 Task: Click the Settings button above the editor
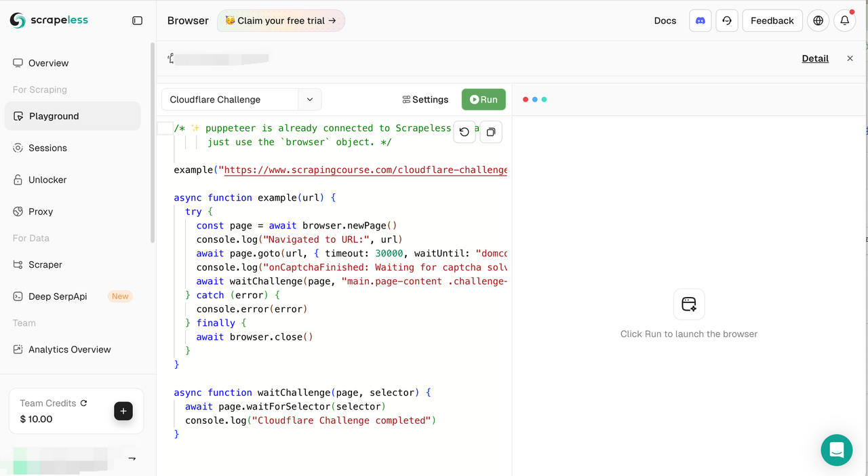(425, 100)
